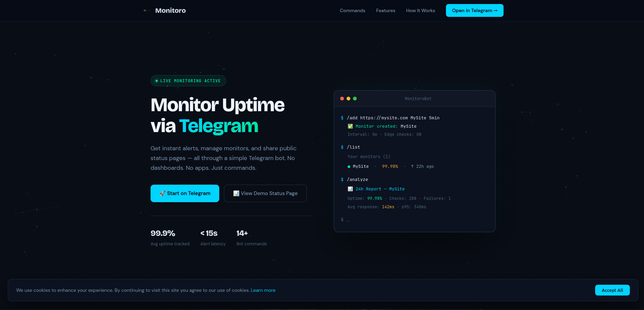Image resolution: width=644 pixels, height=310 pixels.
Task: Click the terminal cursor prompt line
Action: 345,220
